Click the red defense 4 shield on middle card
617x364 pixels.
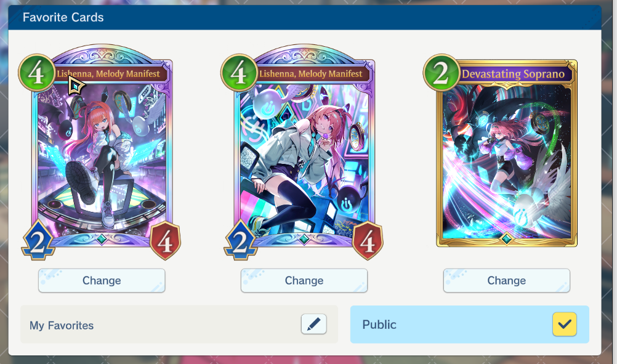point(368,240)
